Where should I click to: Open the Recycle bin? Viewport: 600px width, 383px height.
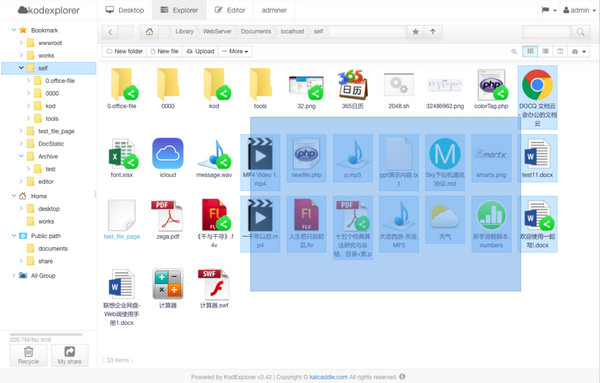point(29,355)
